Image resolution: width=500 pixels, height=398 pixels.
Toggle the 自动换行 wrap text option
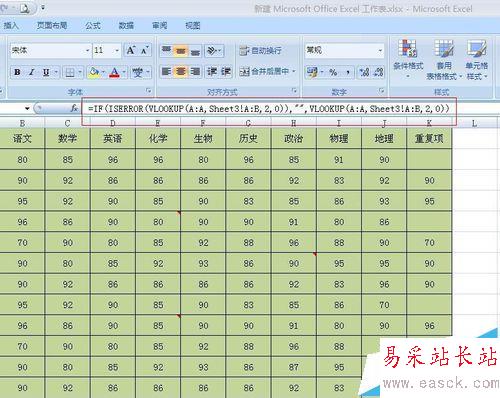261,51
